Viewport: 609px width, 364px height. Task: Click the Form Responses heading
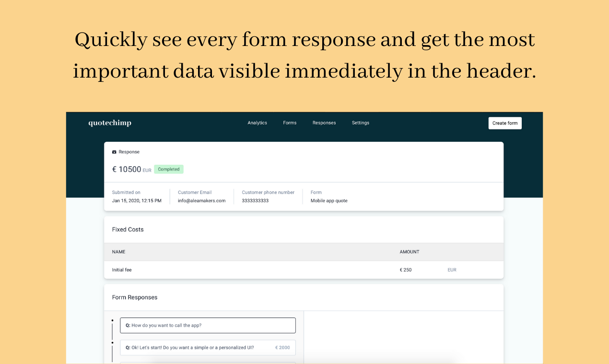pos(135,297)
